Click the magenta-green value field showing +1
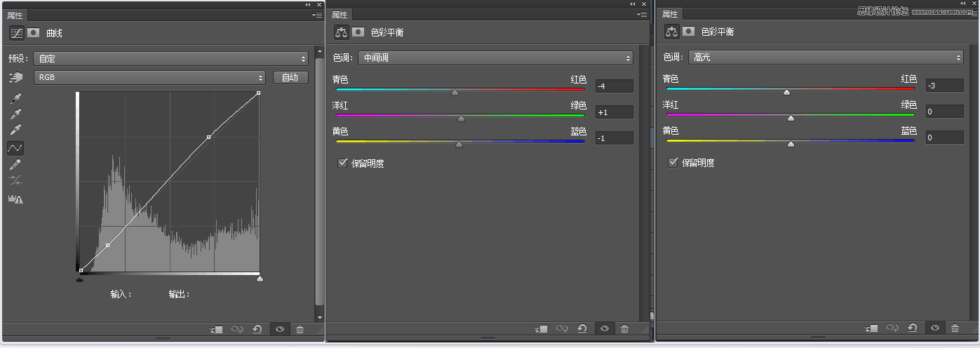This screenshot has width=980, height=348. point(615,112)
